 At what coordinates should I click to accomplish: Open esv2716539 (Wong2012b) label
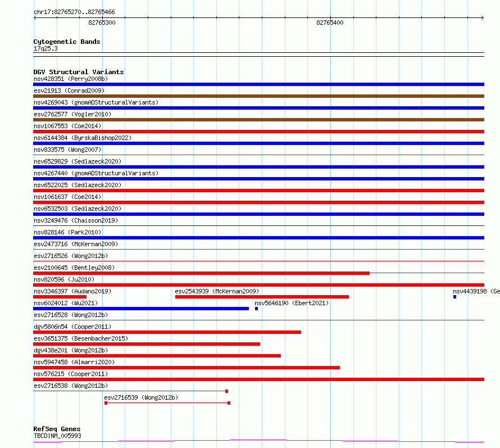click(141, 397)
